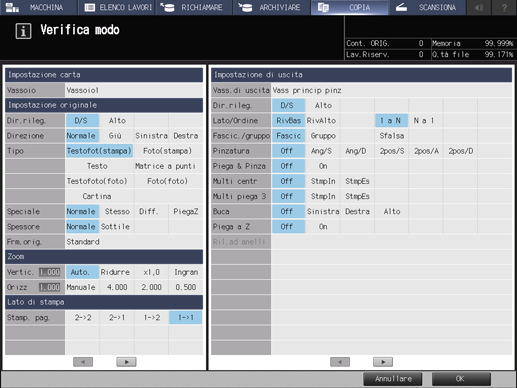Click the help question mark icon

pos(504,7)
